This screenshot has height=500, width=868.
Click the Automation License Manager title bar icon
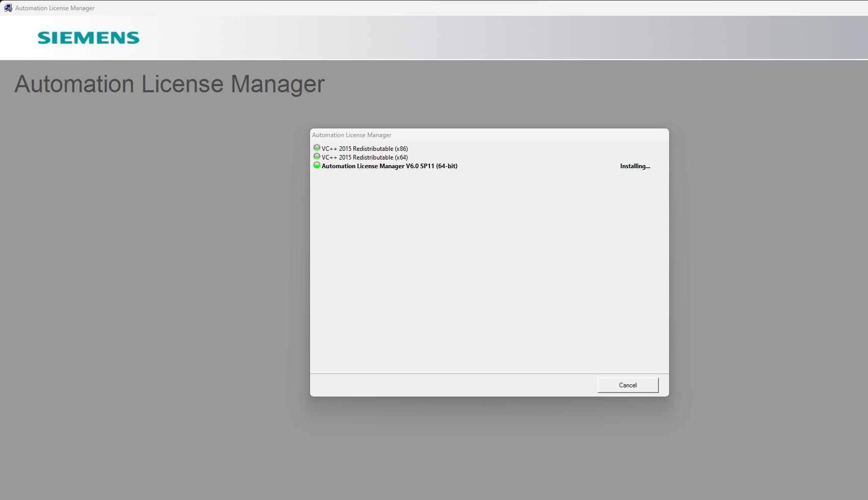[x=8, y=8]
